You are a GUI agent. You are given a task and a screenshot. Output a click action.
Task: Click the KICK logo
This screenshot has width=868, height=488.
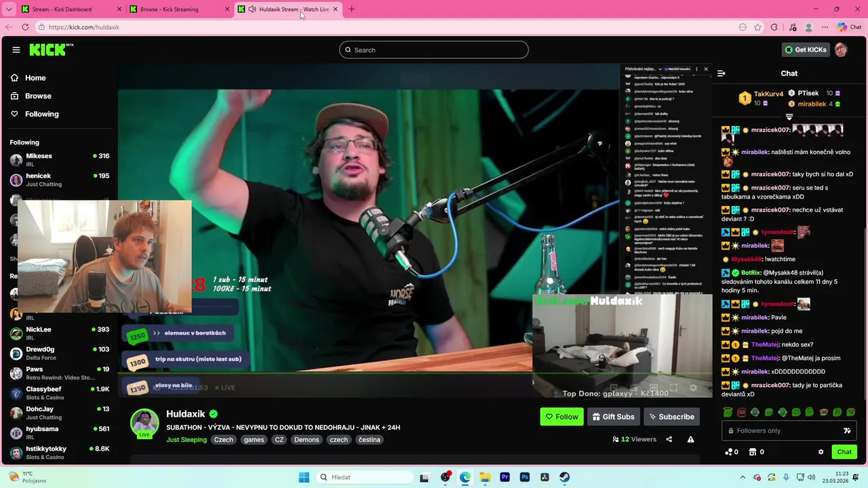(x=52, y=49)
